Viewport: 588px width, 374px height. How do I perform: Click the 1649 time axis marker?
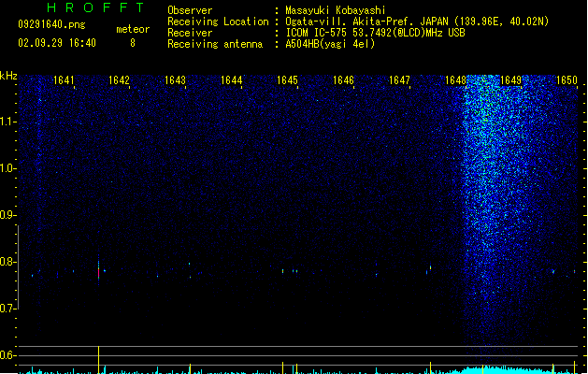click(510, 80)
